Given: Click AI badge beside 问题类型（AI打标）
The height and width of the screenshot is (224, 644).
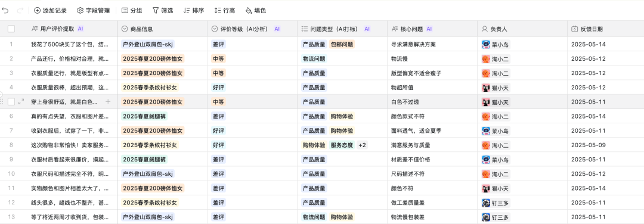Looking at the screenshot, I should (367, 29).
